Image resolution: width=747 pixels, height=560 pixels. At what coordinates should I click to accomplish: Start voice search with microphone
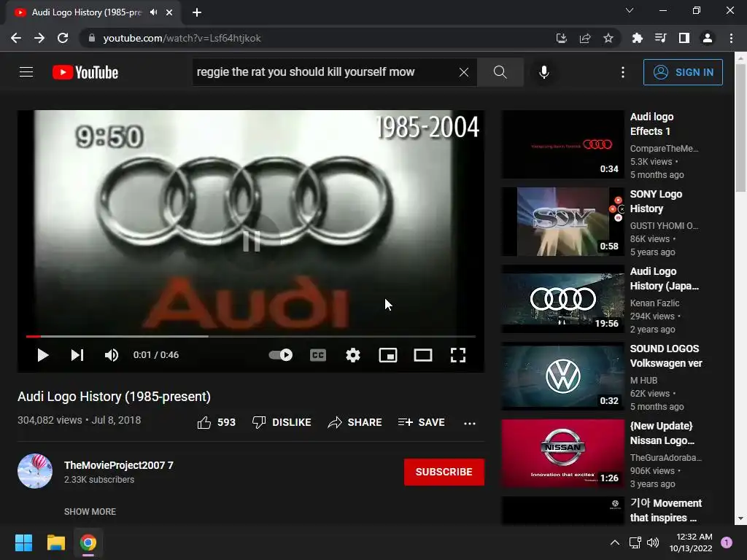(543, 72)
